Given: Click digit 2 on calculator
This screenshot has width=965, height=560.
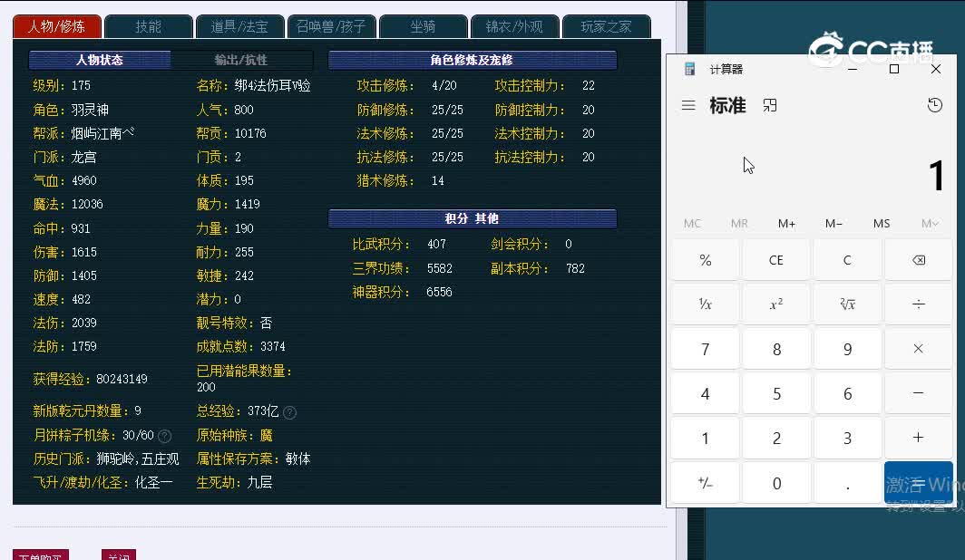Looking at the screenshot, I should pyautogui.click(x=776, y=438).
